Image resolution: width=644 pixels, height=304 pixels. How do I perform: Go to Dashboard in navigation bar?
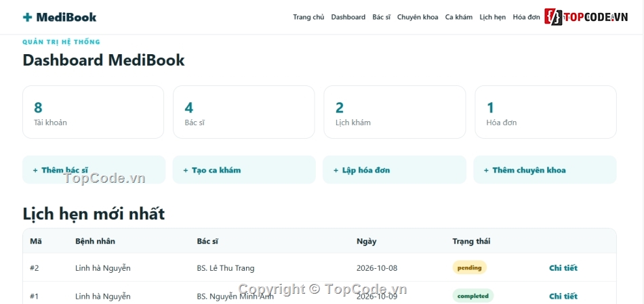(348, 17)
